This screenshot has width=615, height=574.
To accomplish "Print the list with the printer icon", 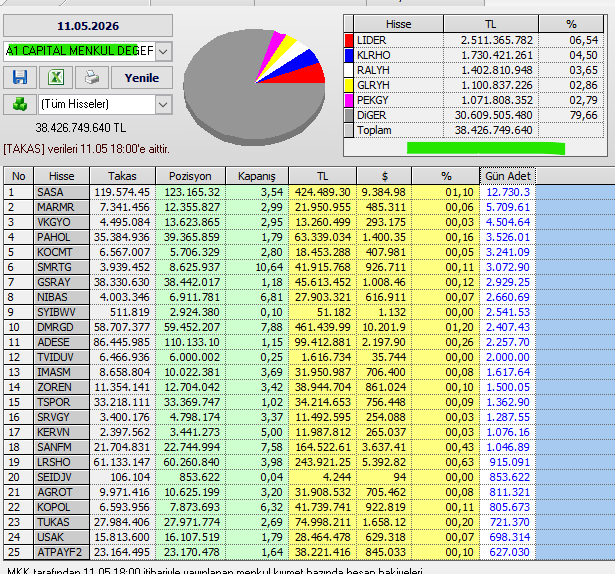I will (x=92, y=77).
